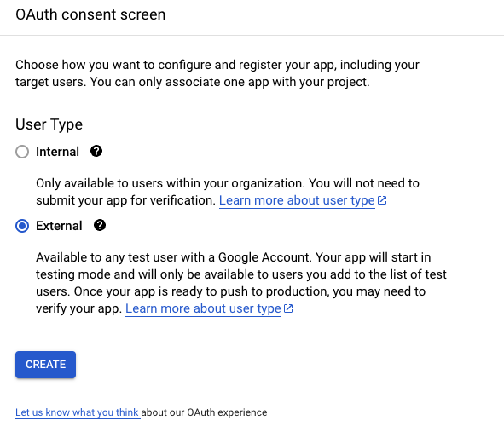Click the CREATE button
The height and width of the screenshot is (438, 504).
(x=46, y=365)
